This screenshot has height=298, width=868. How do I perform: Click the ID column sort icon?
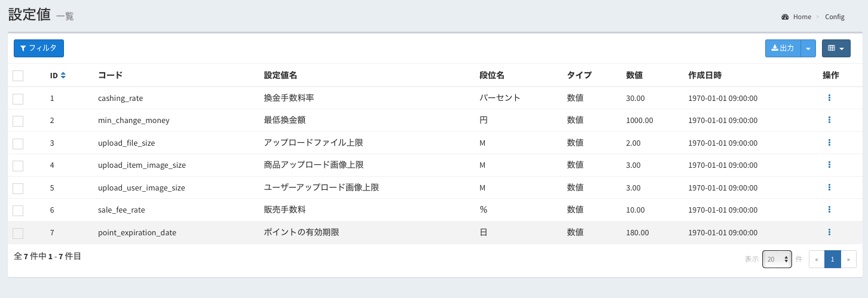click(x=63, y=75)
